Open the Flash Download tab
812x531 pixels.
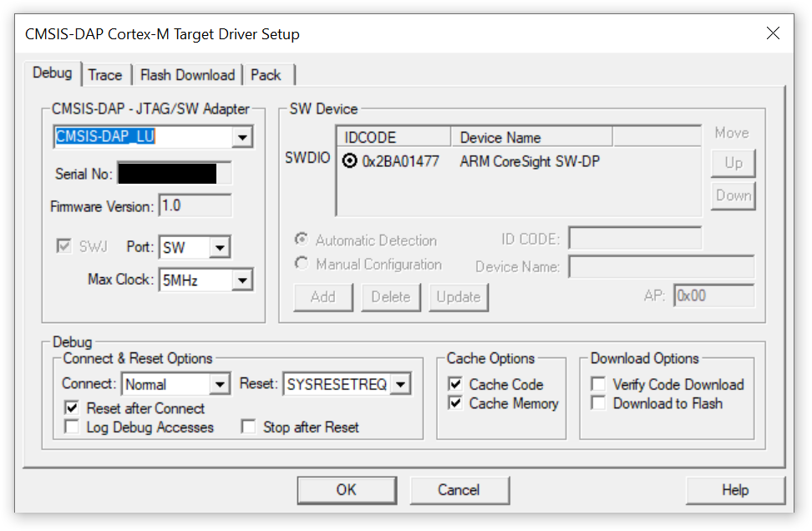click(x=187, y=75)
